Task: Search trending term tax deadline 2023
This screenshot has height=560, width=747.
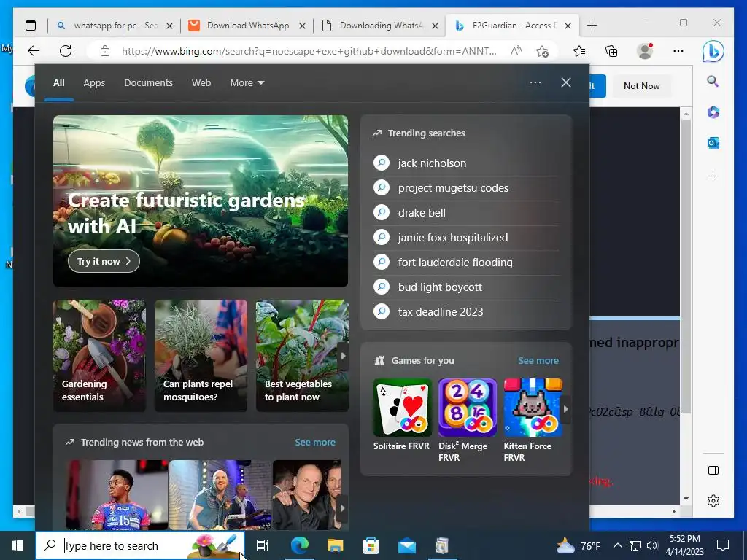Action: 466,312
